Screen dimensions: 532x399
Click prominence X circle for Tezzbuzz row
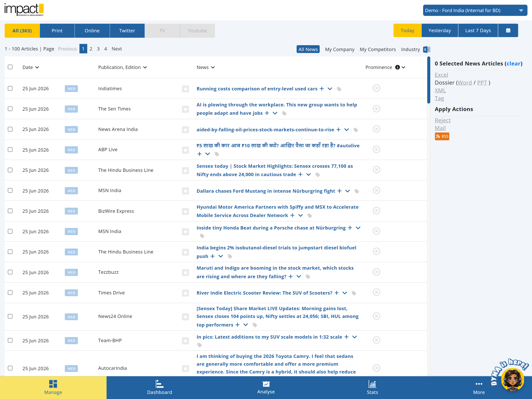tap(376, 272)
